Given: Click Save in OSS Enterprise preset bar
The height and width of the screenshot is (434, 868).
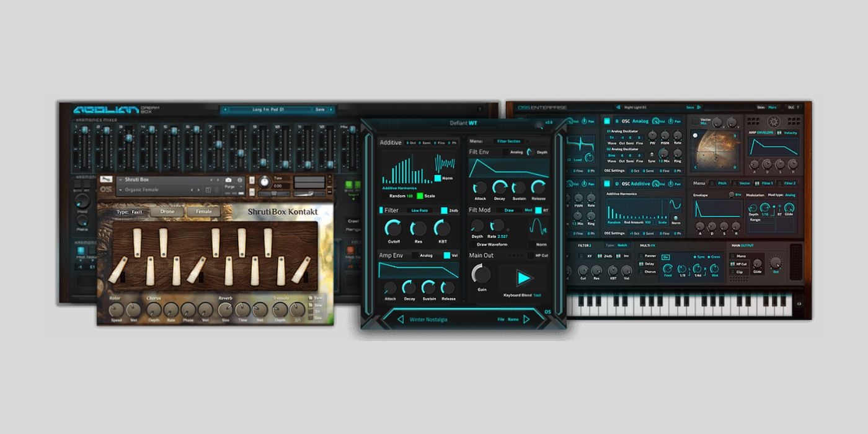Looking at the screenshot, I should coord(690,107).
